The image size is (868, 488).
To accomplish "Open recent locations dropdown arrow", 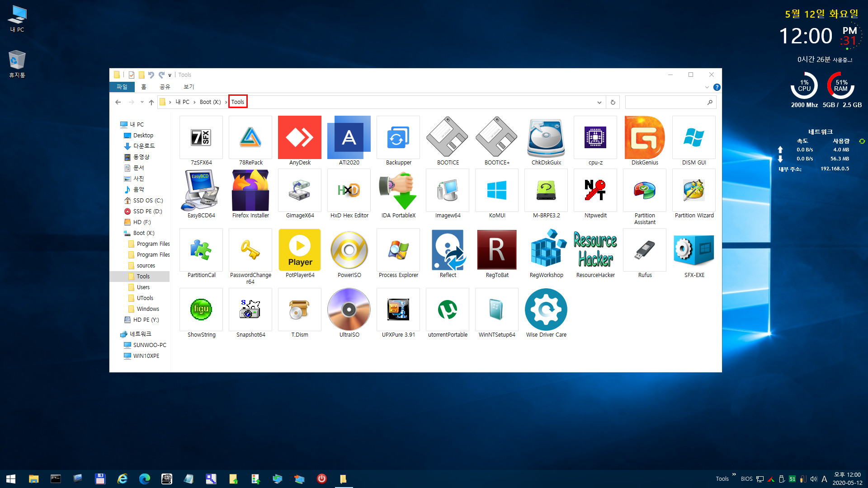I will [x=142, y=102].
